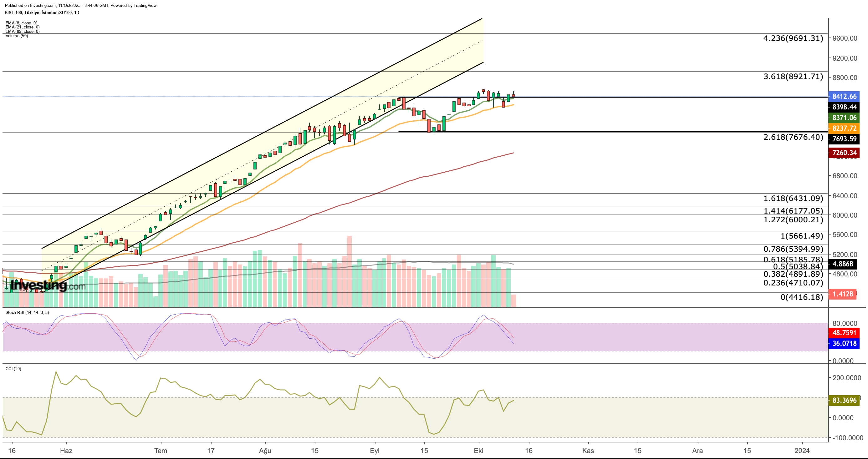Select the EMA (21, close, 0) legend
The height and width of the screenshot is (459, 868).
tap(23, 27)
